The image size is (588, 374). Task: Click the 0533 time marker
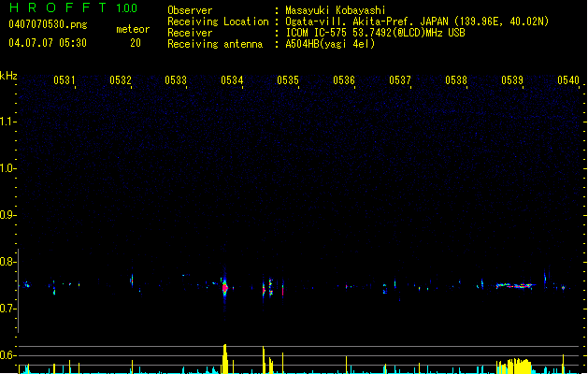pyautogui.click(x=176, y=80)
